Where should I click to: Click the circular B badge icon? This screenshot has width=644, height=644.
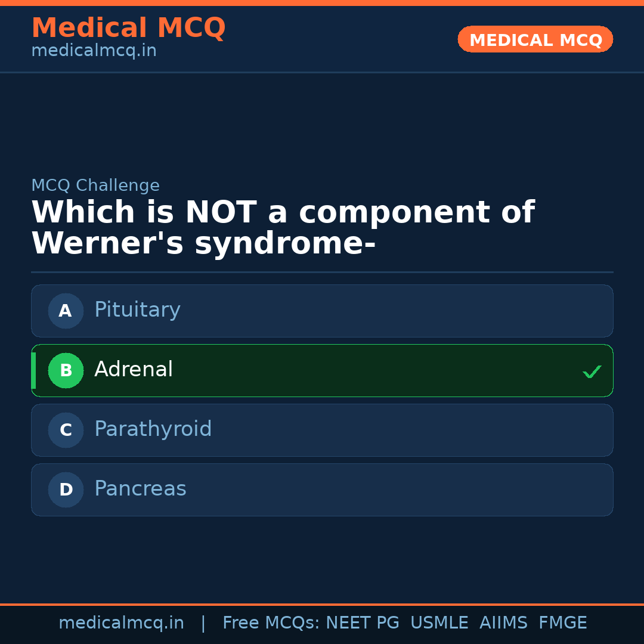[66, 370]
